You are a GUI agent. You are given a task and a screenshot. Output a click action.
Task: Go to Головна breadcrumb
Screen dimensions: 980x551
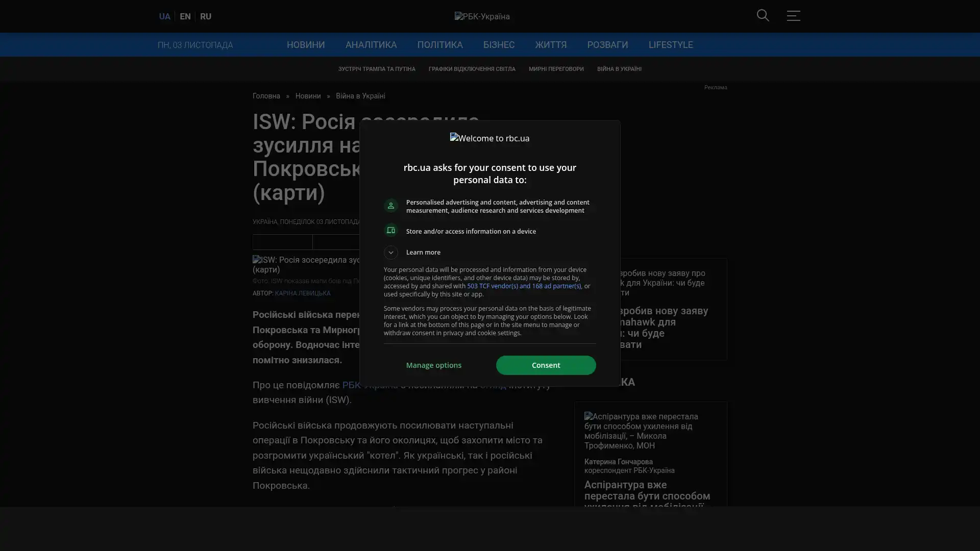coord(266,96)
